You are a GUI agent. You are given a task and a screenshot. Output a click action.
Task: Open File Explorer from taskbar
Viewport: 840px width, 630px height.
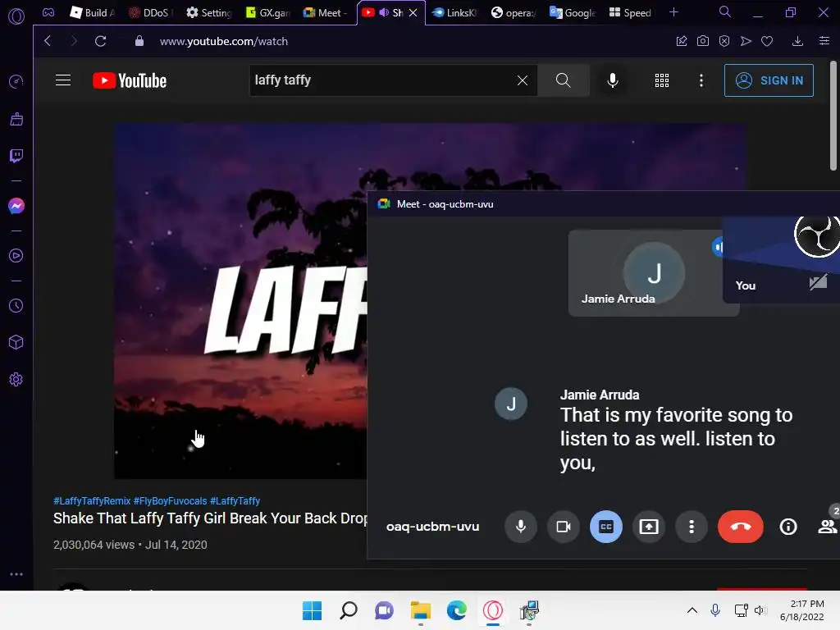(421, 610)
